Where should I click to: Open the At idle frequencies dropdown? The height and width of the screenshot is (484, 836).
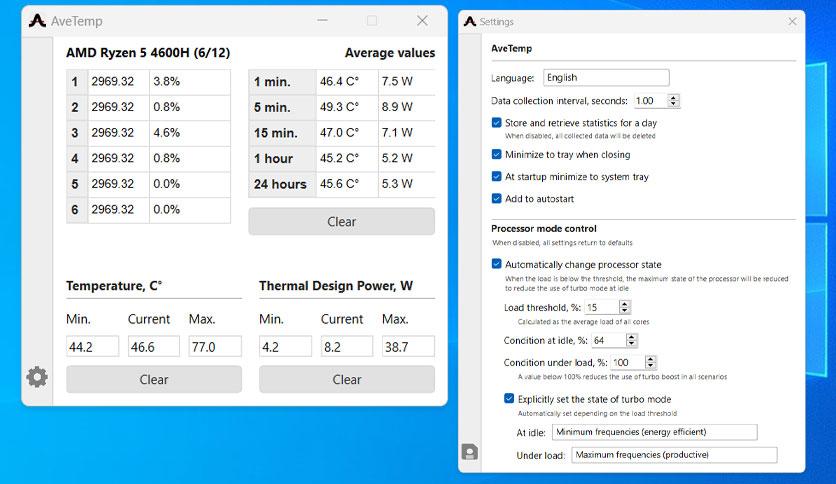pos(655,432)
